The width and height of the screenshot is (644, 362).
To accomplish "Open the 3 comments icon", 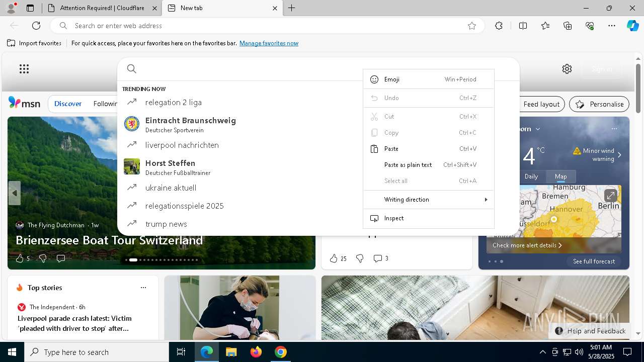I will click(x=381, y=258).
